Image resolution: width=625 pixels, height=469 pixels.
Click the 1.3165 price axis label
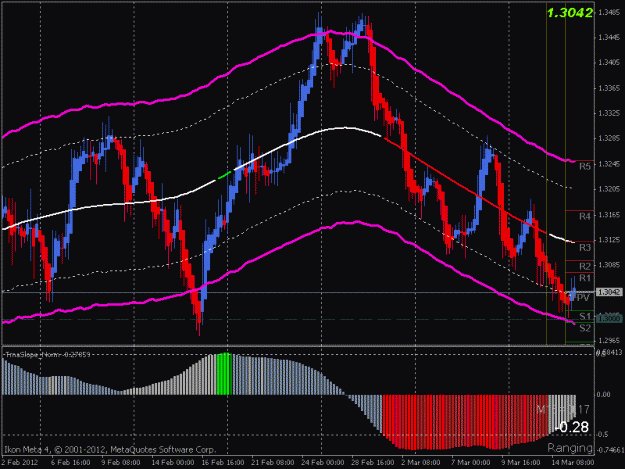(x=609, y=215)
